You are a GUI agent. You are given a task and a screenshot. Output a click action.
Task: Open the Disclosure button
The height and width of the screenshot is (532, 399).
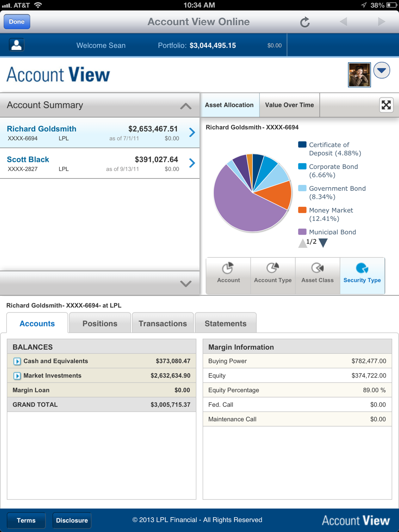tap(72, 520)
